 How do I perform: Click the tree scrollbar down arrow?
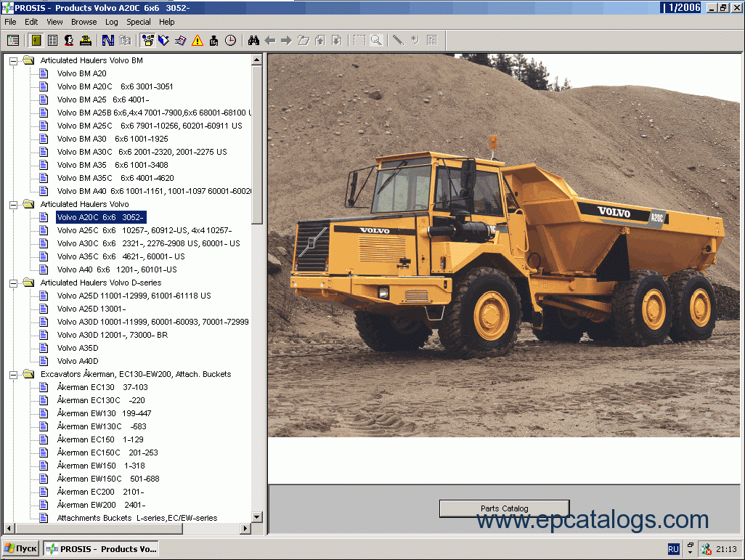[256, 517]
